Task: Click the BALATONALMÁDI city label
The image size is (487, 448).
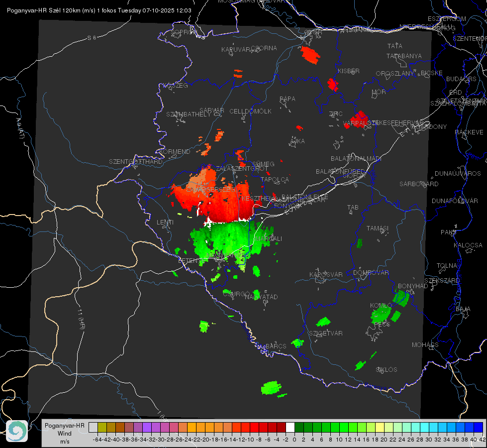Action: coord(356,159)
